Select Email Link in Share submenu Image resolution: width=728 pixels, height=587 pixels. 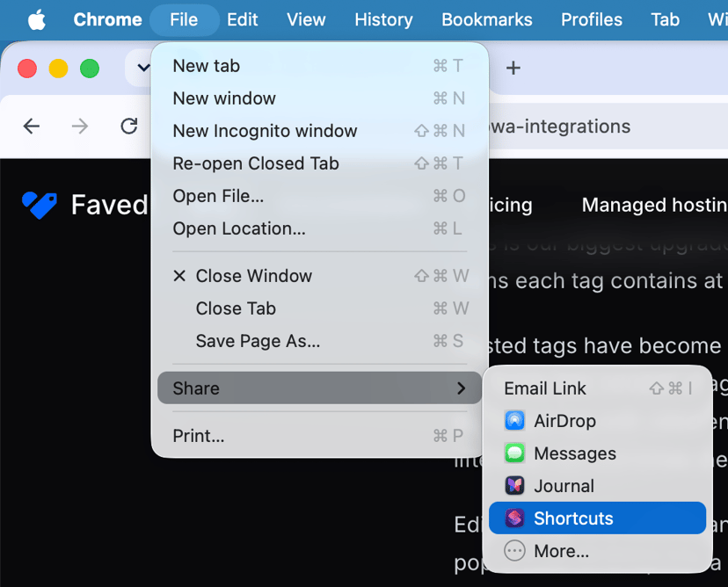tap(598, 388)
